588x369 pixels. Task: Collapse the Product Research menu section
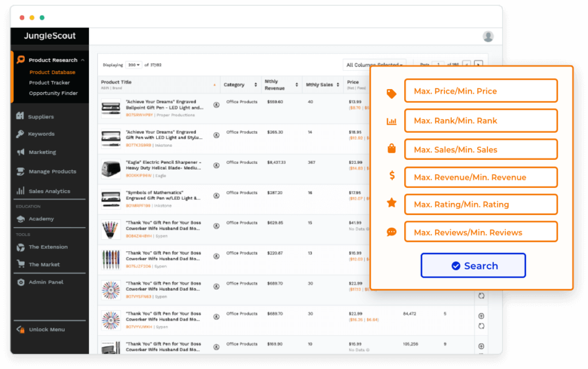coord(83,60)
